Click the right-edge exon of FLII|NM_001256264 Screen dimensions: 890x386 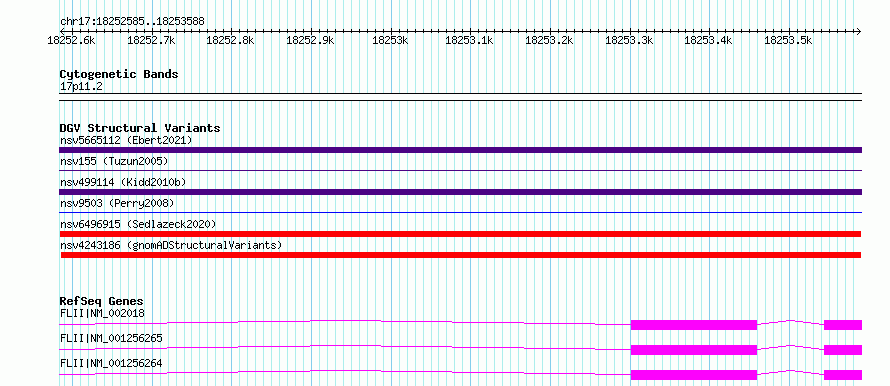[843, 375]
